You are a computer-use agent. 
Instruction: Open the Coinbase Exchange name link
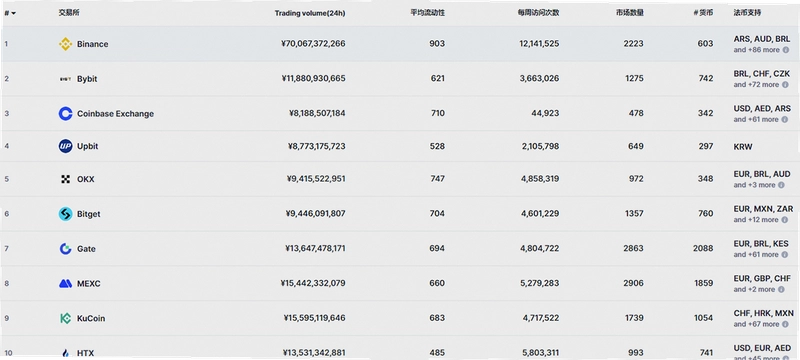[x=115, y=114]
